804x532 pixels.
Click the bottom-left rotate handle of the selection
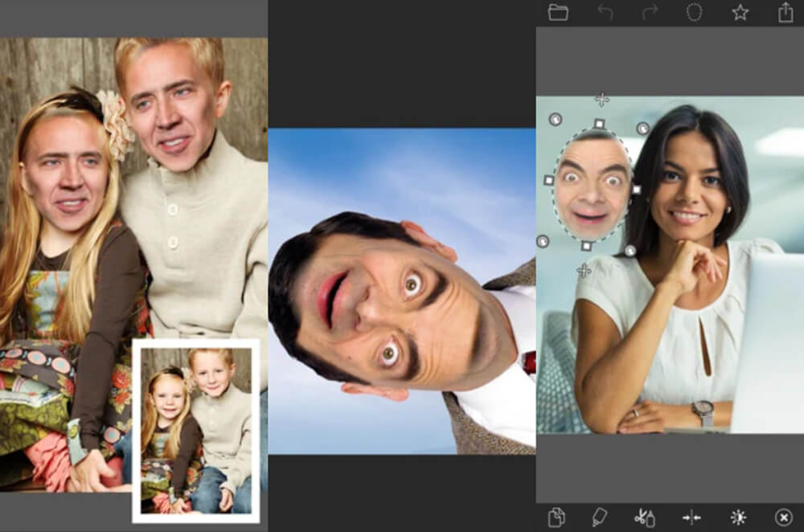(543, 241)
